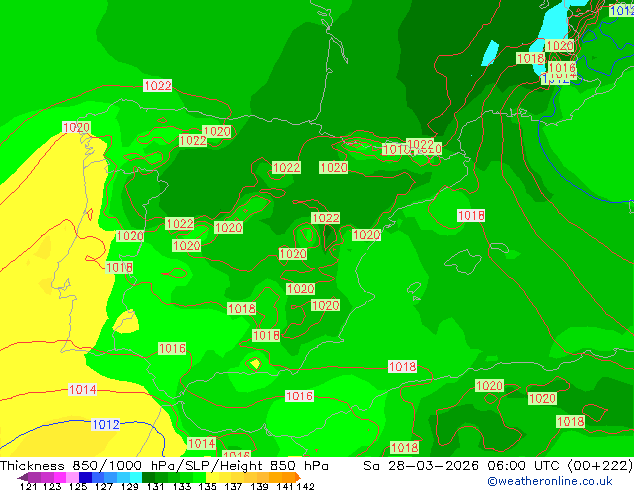
Task: Click the legend value 123
Action: pyautogui.click(x=52, y=486)
